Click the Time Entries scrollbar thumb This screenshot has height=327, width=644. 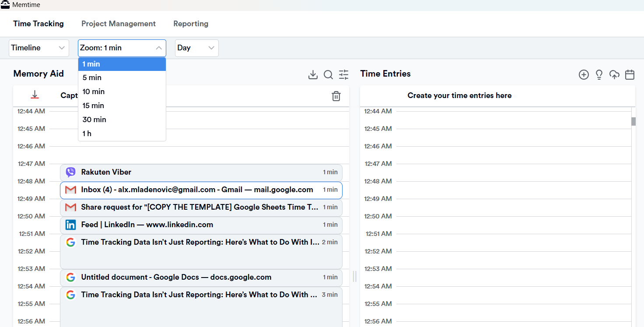(633, 121)
